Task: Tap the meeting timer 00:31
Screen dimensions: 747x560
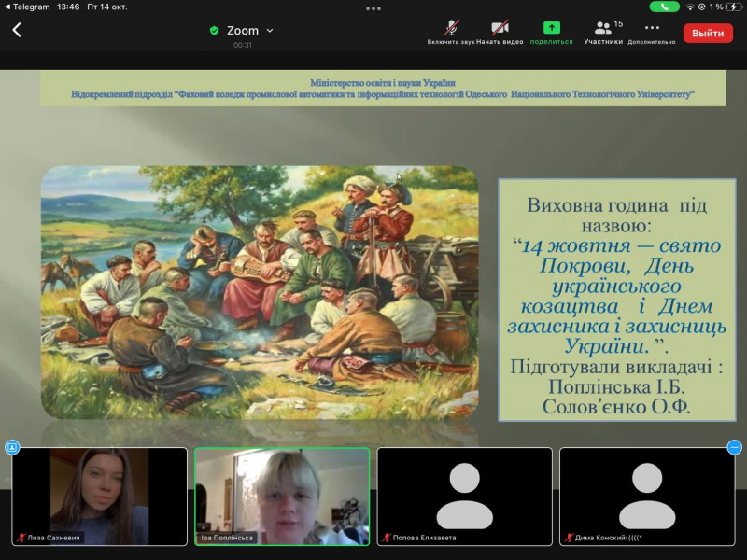Action: coord(243,45)
